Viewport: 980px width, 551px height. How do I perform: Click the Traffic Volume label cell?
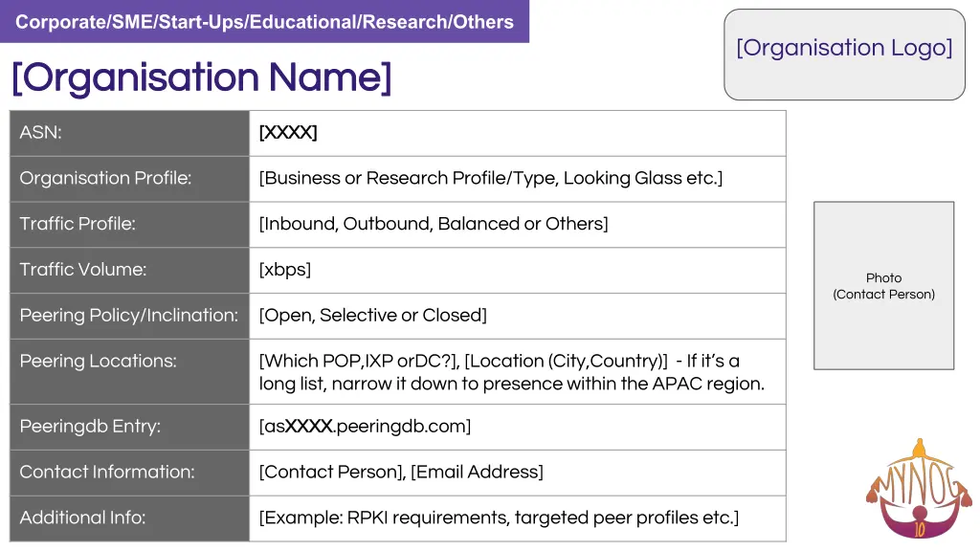[x=129, y=270]
